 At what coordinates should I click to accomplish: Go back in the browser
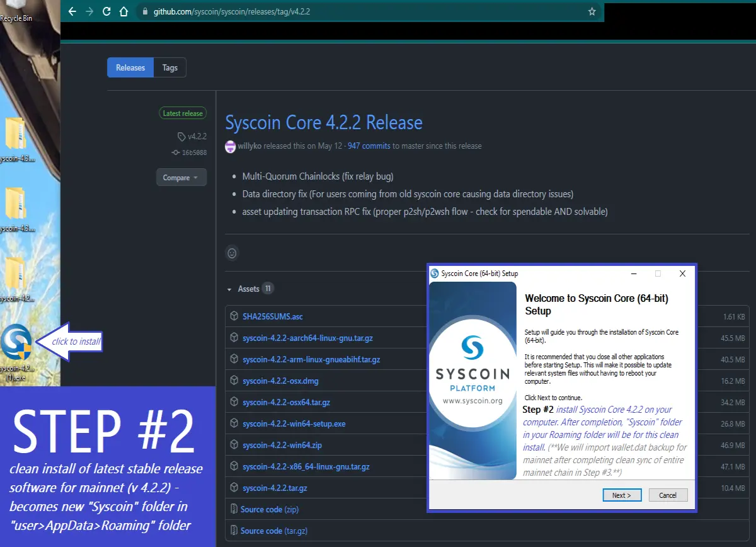(x=72, y=11)
